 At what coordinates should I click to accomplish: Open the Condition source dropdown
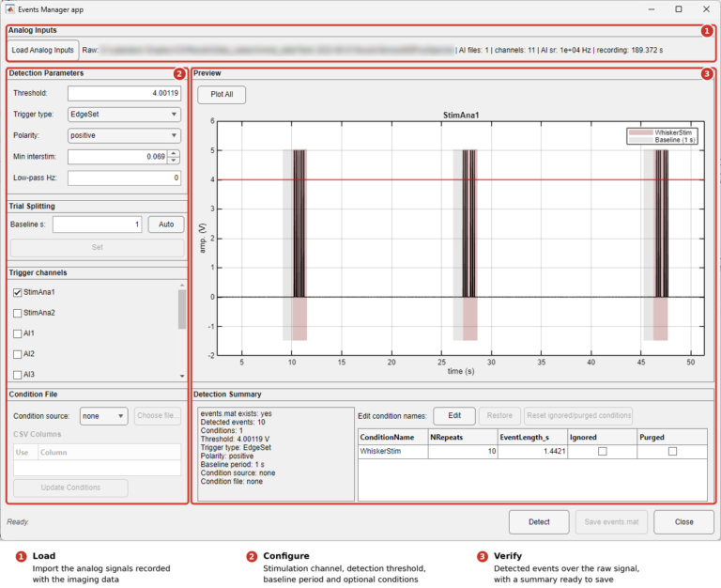104,416
